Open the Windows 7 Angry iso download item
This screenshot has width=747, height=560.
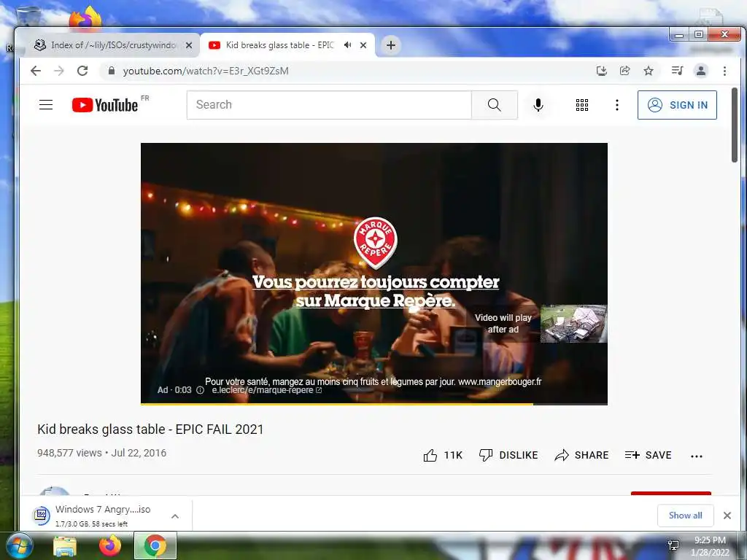[102, 516]
